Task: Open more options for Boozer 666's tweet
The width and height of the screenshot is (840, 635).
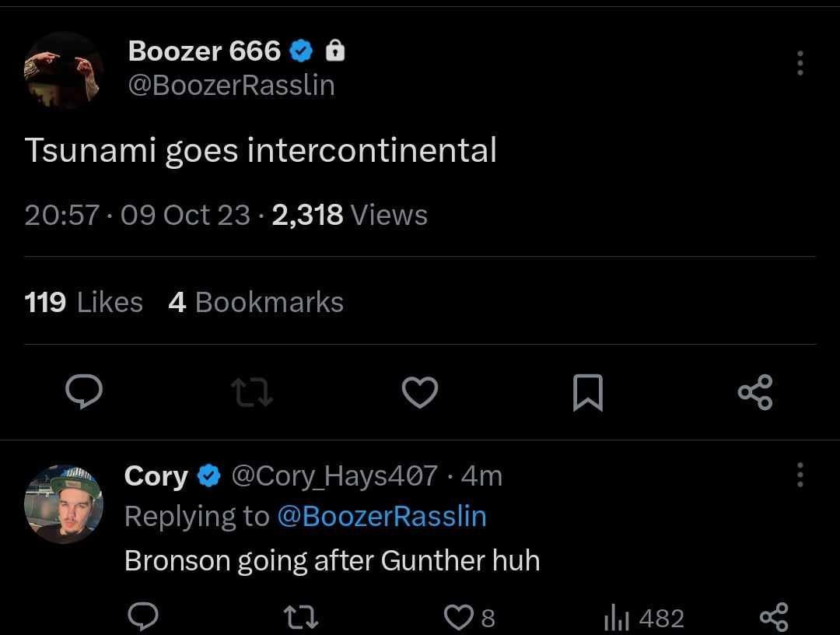Action: point(800,63)
